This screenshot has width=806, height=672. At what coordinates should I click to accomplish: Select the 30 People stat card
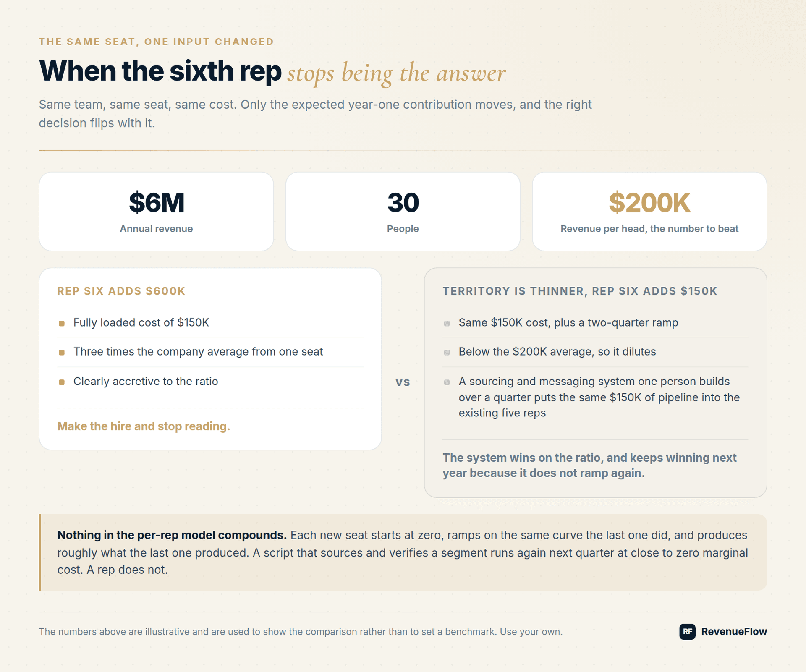pyautogui.click(x=403, y=211)
